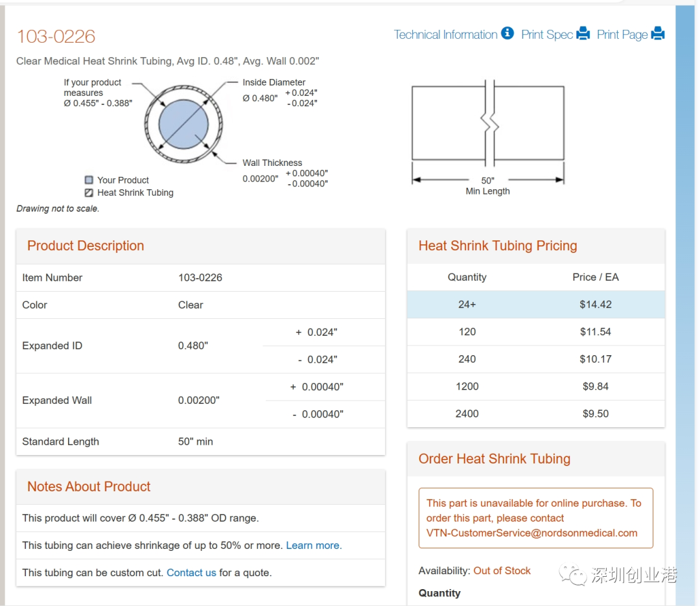This screenshot has width=700, height=606.
Task: Click the Quantity column header
Action: coord(467,277)
